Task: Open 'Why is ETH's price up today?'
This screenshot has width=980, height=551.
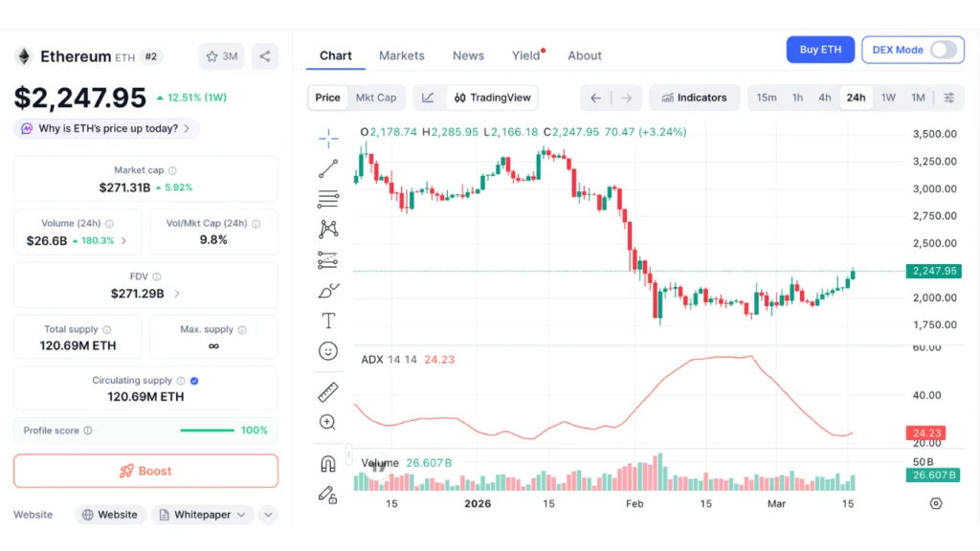Action: coord(105,128)
